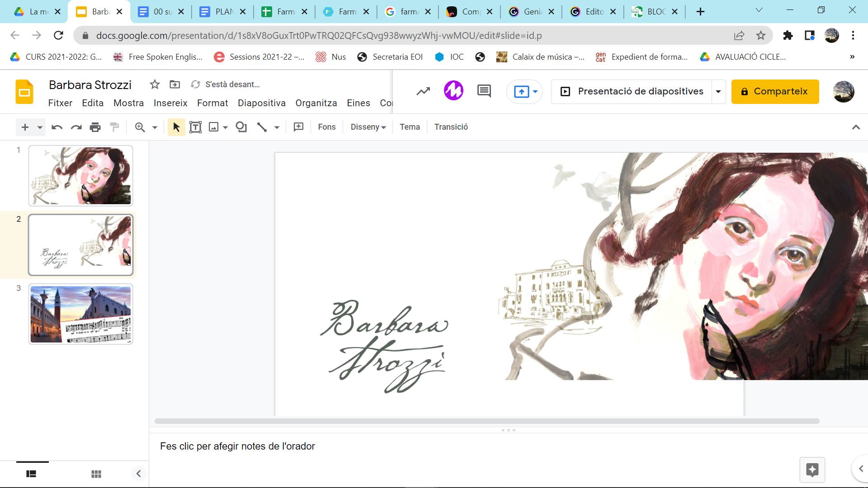
Task: Expand the zoom level dropdown arrow
Action: pyautogui.click(x=155, y=128)
